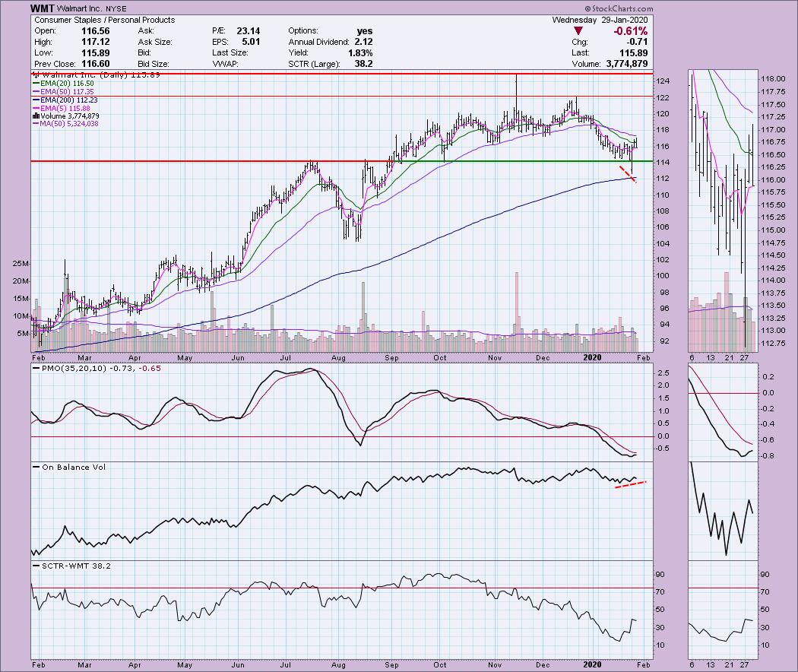Click the Annual Dividend value 2.12
The width and height of the screenshot is (798, 672).
point(363,42)
